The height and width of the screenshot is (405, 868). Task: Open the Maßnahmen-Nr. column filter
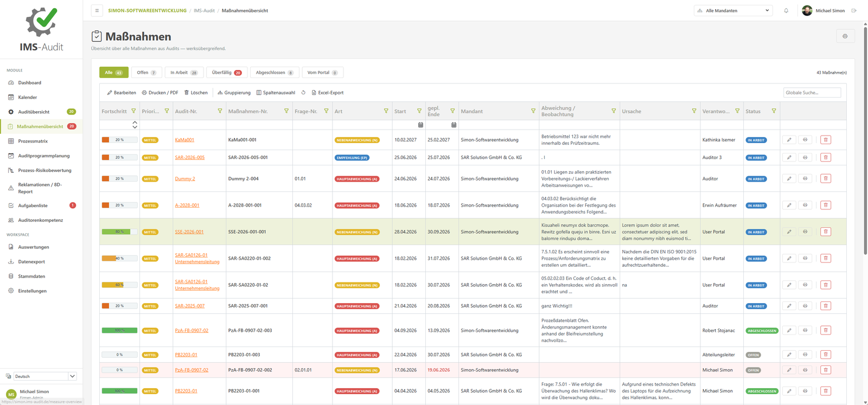(x=286, y=111)
